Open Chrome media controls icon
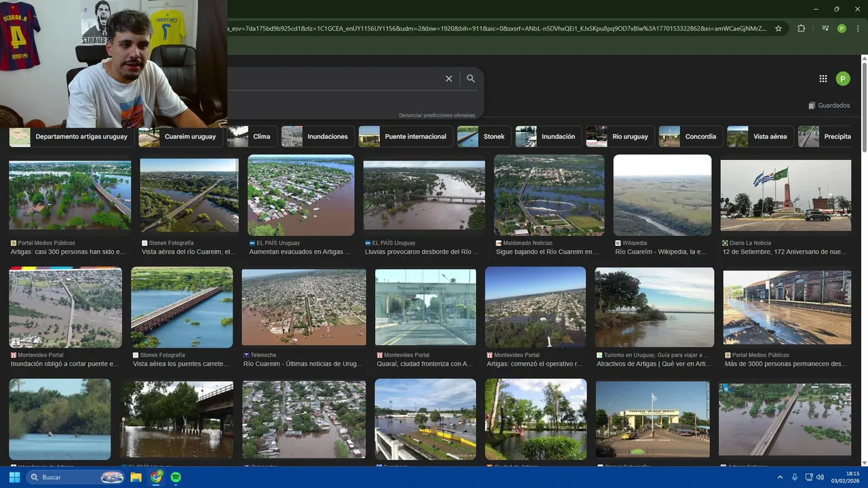 point(825,28)
